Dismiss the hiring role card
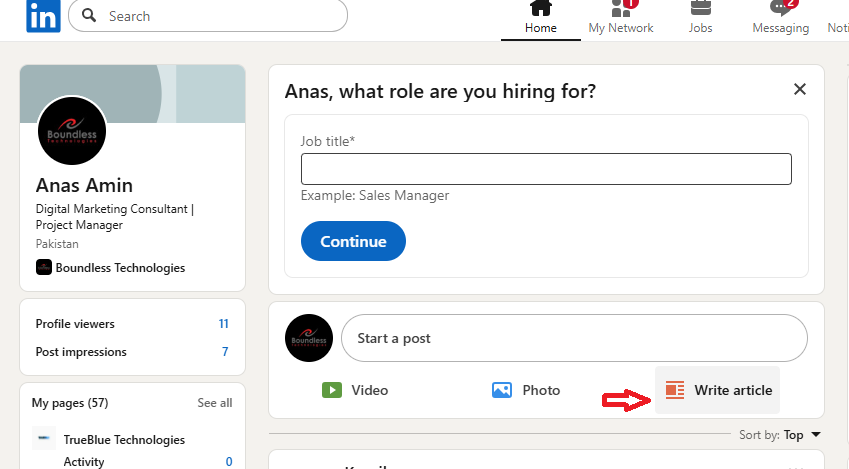This screenshot has width=849, height=469. click(x=800, y=89)
